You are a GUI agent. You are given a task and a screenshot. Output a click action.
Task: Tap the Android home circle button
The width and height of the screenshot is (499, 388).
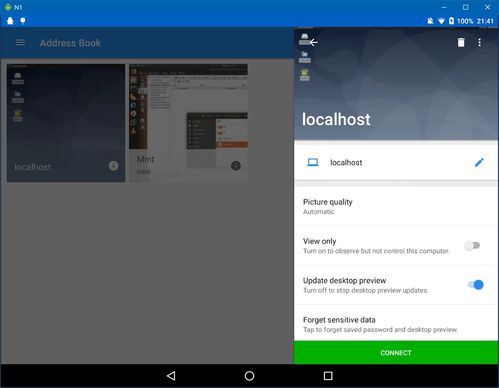(249, 376)
